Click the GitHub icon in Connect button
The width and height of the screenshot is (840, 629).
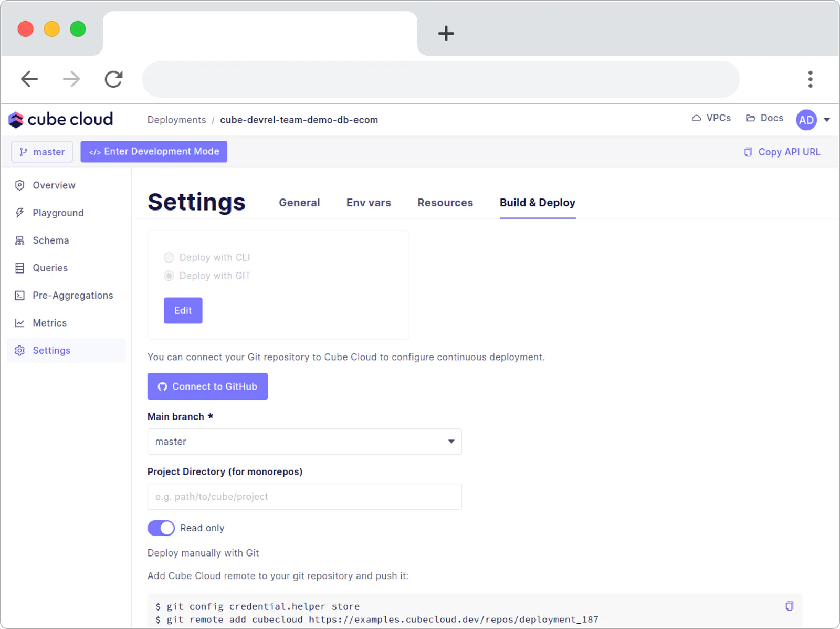point(162,386)
